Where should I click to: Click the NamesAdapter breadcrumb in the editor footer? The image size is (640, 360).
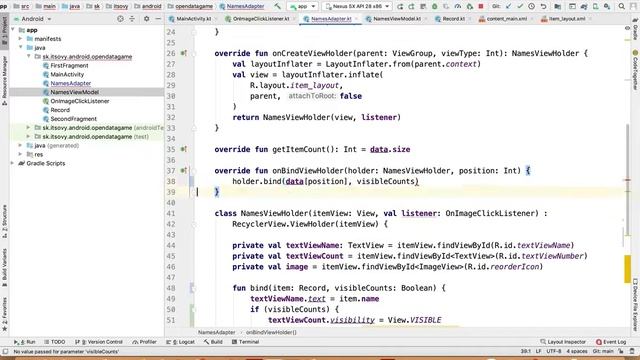click(216, 332)
